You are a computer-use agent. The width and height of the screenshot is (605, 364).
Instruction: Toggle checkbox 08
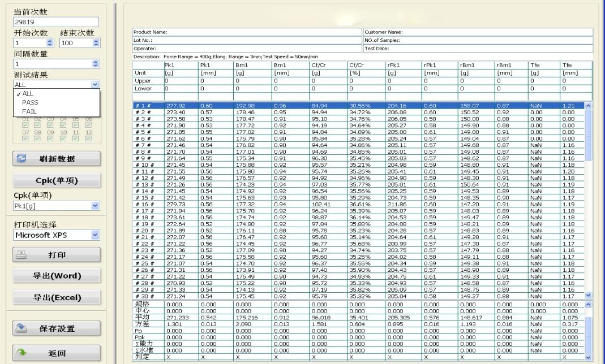pyautogui.click(x=37, y=138)
